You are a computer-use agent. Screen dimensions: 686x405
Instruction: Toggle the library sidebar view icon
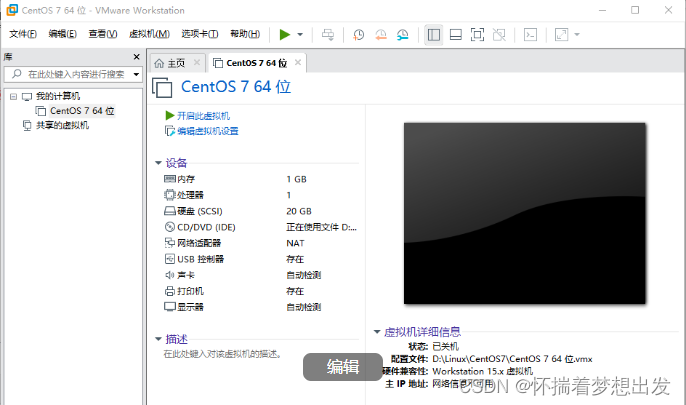(434, 35)
